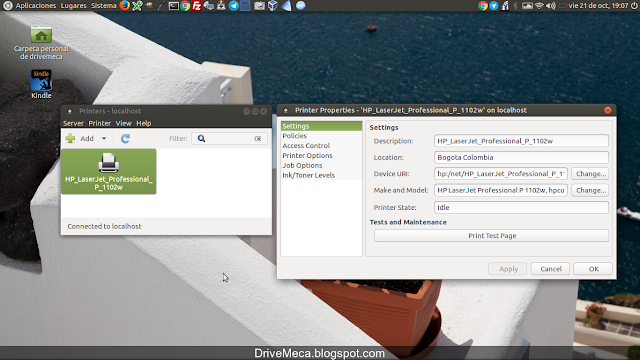Launch Firefox from the top panel

[124, 6]
